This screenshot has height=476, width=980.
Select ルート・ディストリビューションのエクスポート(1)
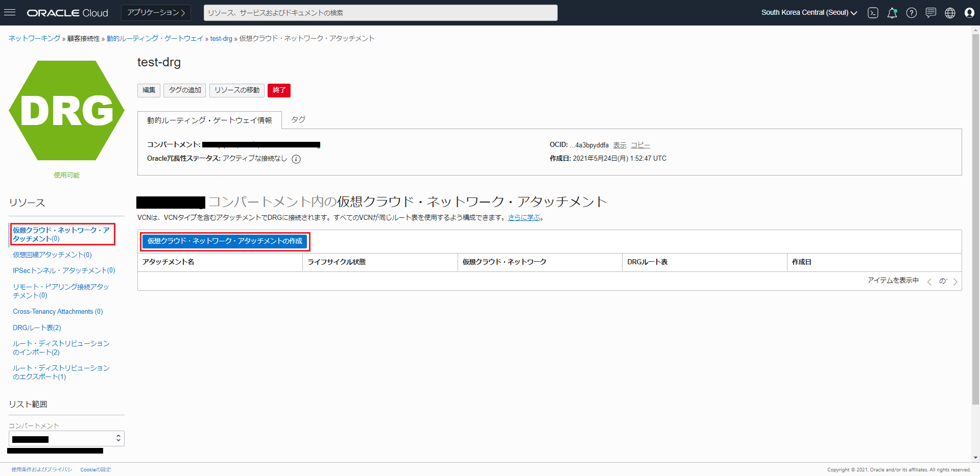tap(61, 372)
